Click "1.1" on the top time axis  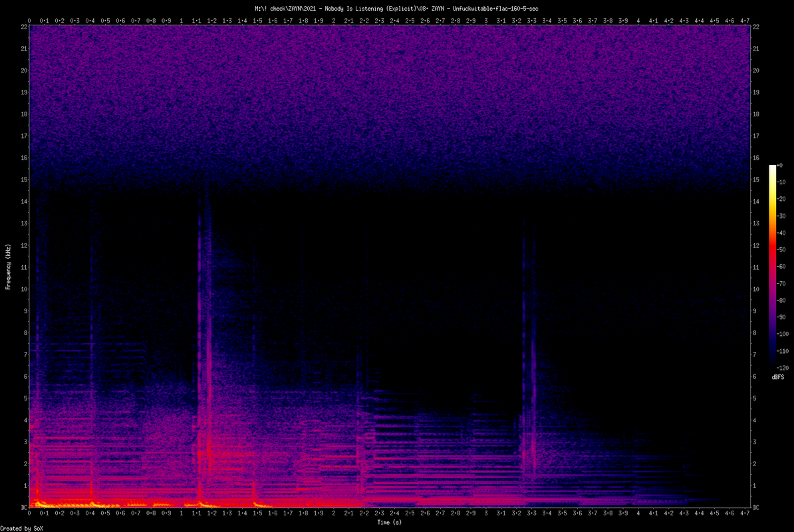pos(196,21)
